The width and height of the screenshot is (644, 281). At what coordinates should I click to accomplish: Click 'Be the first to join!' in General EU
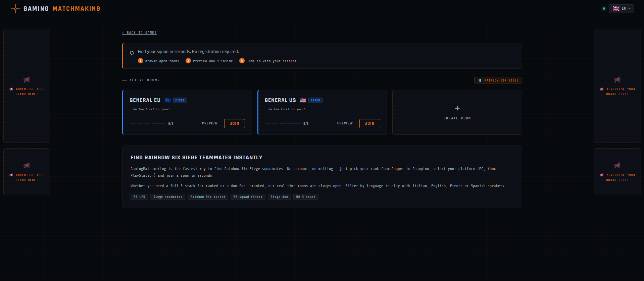[x=152, y=109]
